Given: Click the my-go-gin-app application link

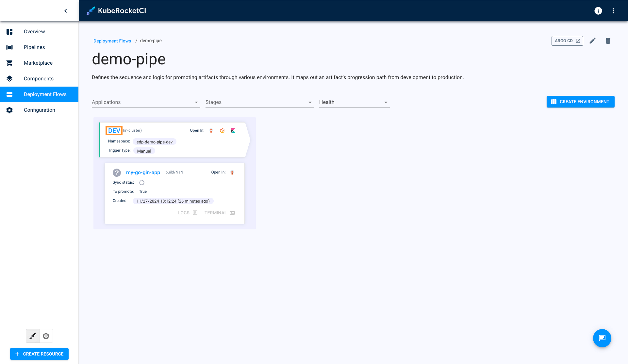Looking at the screenshot, I should coord(143,172).
